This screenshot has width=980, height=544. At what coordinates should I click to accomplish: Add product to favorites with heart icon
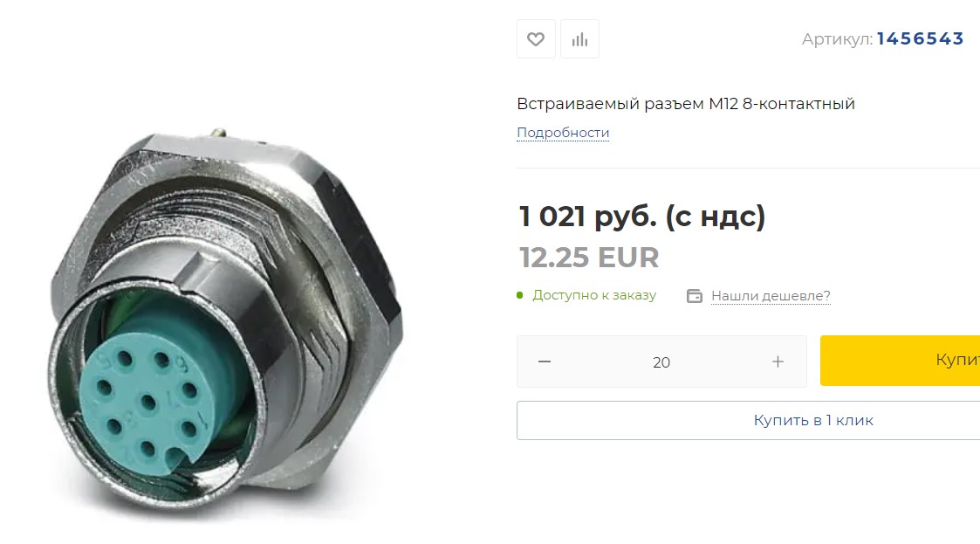(536, 38)
